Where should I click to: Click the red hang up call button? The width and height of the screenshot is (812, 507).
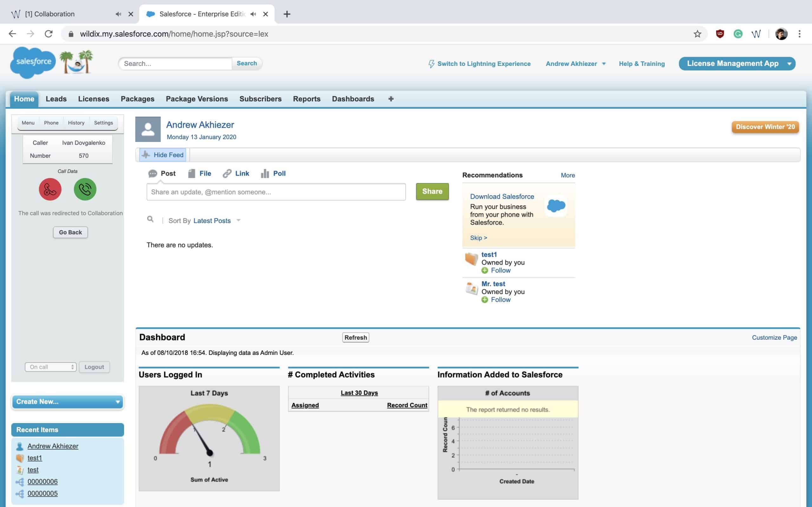click(50, 189)
